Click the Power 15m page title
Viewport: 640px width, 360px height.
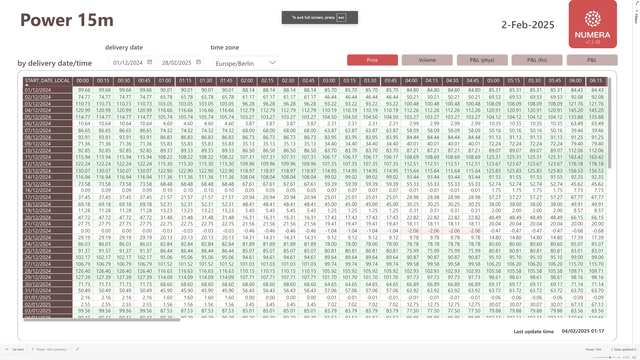(67, 20)
